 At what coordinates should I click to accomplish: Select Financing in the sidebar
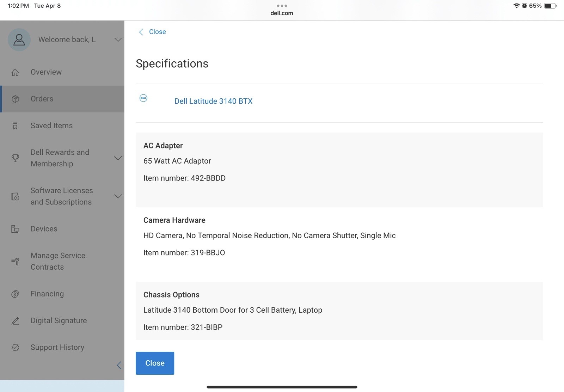62,294
